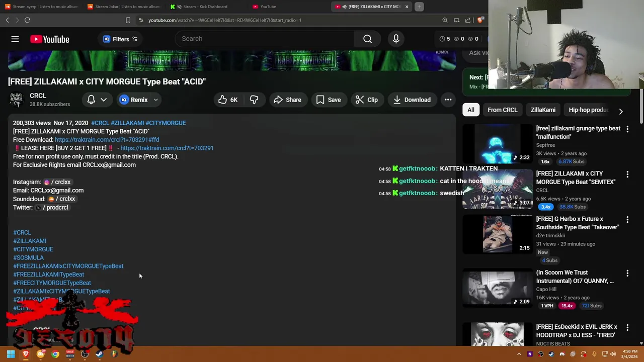Open G Herbo Takeover video thumbnail
644x362 pixels.
tap(498, 234)
